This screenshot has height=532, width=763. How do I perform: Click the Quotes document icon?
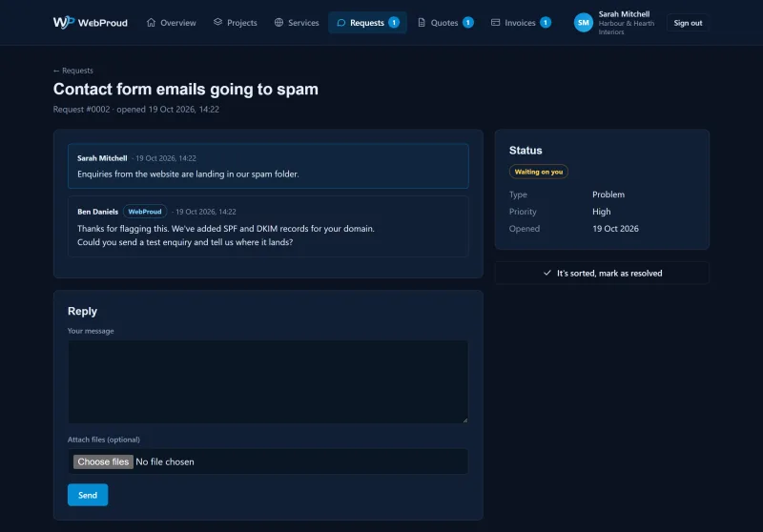coord(422,22)
